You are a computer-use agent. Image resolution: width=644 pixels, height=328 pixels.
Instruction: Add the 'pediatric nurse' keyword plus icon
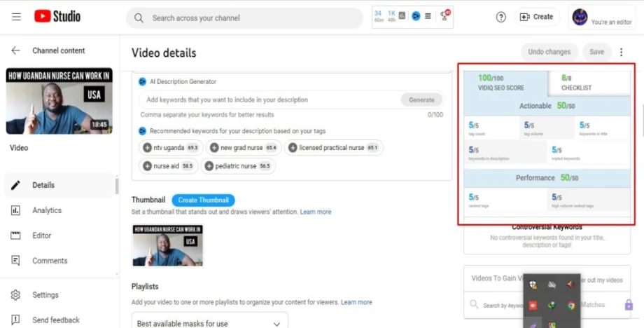tap(209, 166)
